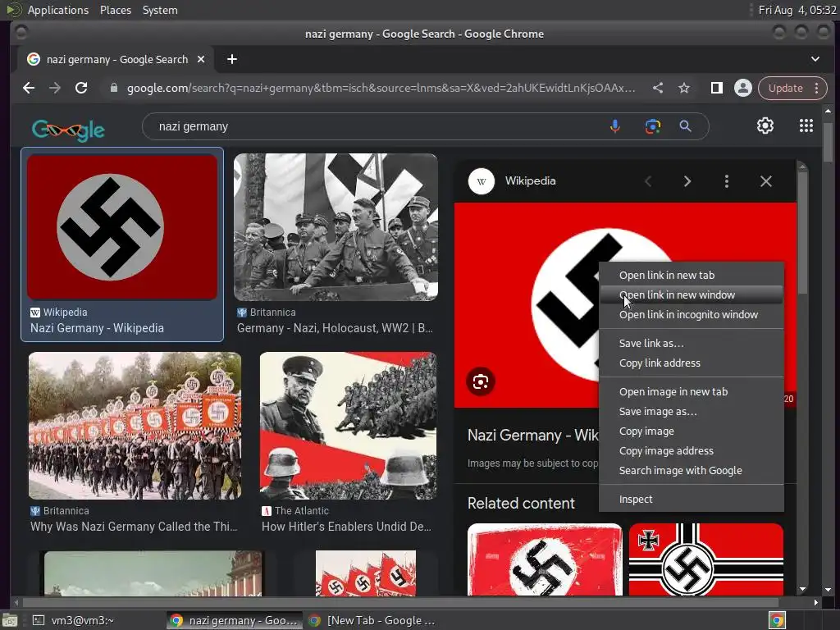
Task: Open How Hitler's Enablers Undid link
Action: point(346,527)
